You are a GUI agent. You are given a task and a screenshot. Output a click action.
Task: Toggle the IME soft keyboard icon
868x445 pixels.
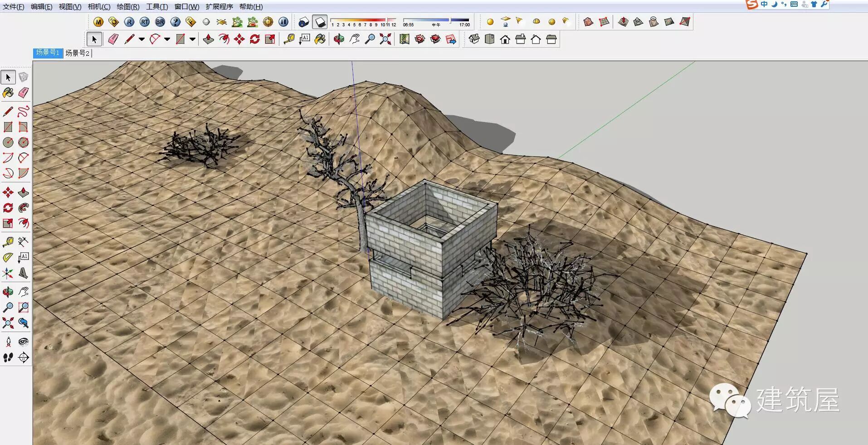tap(794, 4)
